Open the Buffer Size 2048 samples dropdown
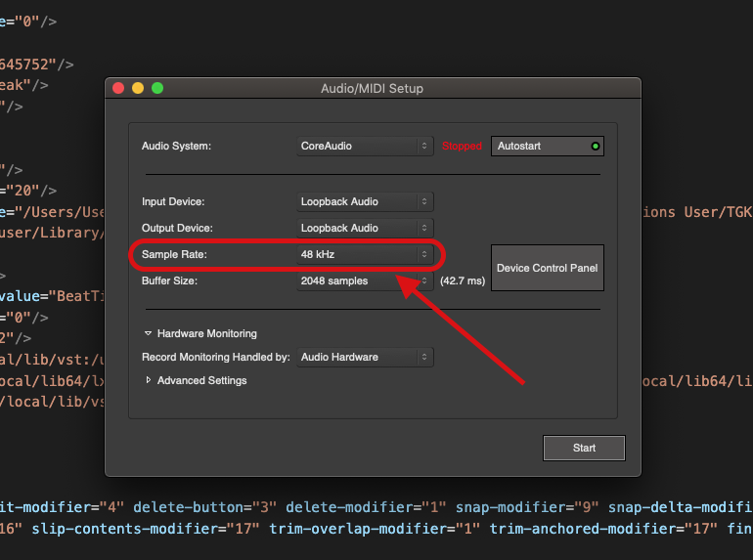 (365, 280)
